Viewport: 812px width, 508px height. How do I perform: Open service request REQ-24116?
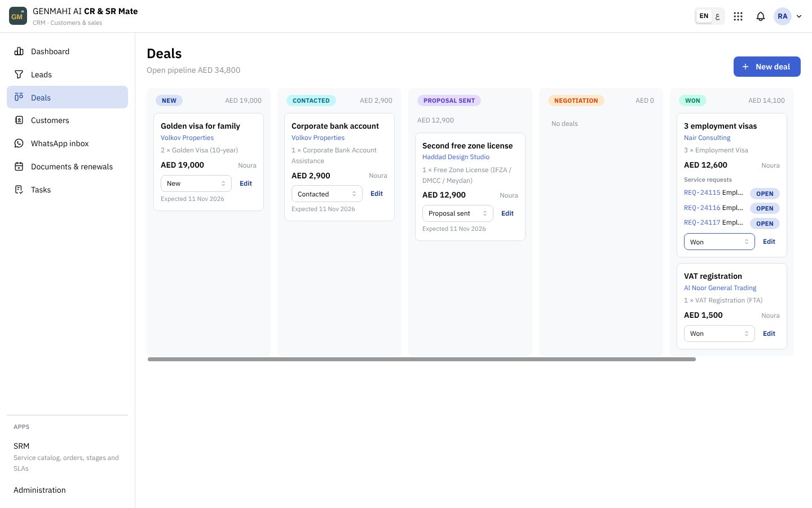702,208
